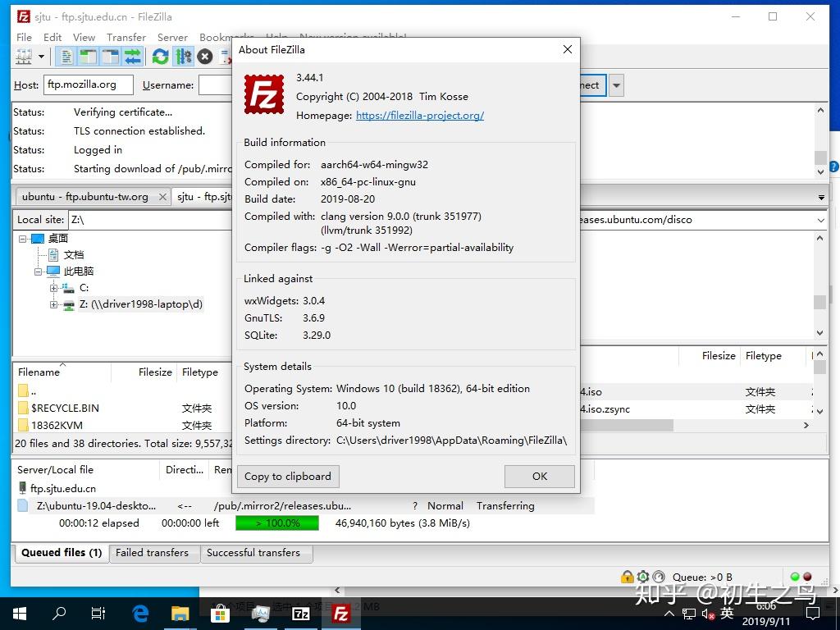
Task: Open the Site Manager
Action: (x=23, y=57)
